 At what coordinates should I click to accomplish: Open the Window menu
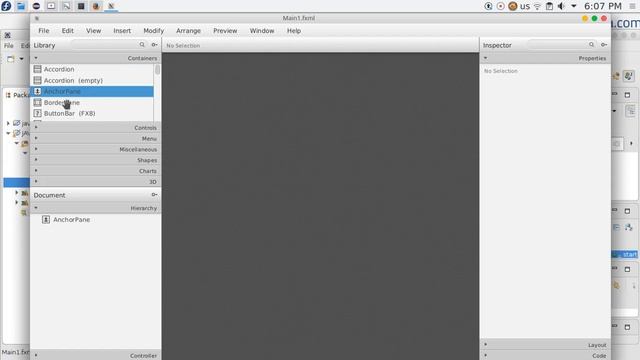point(262,31)
